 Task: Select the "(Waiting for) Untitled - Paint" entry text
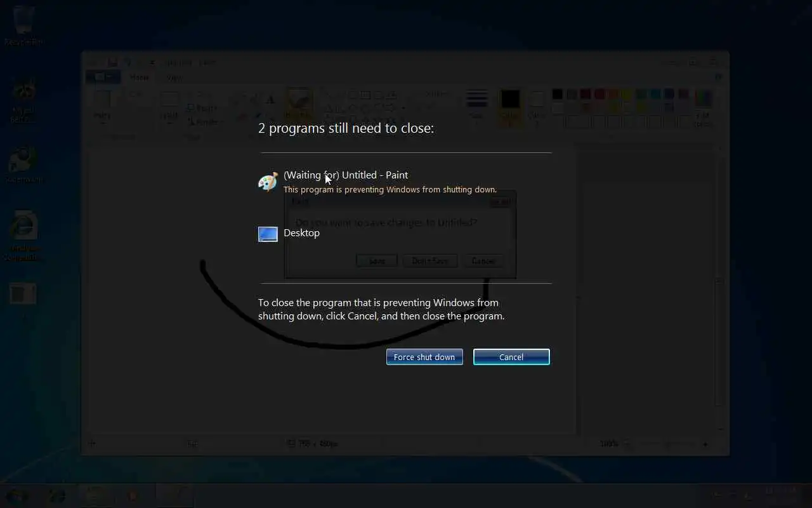[346, 175]
